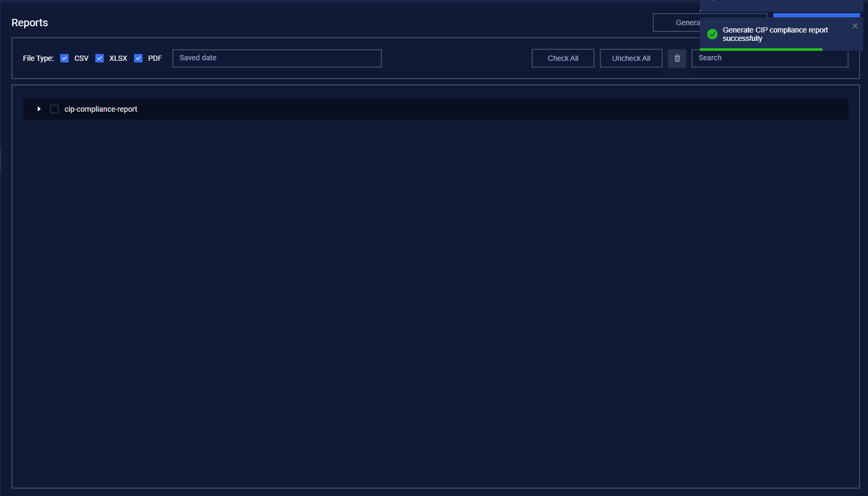Viewport: 868px width, 496px height.
Task: Click the Reports page heading
Action: [30, 23]
